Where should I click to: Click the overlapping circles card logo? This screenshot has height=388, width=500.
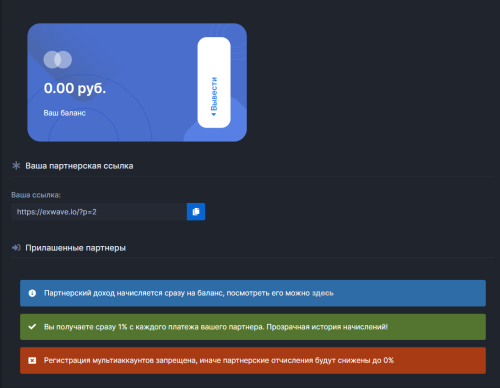coord(58,60)
